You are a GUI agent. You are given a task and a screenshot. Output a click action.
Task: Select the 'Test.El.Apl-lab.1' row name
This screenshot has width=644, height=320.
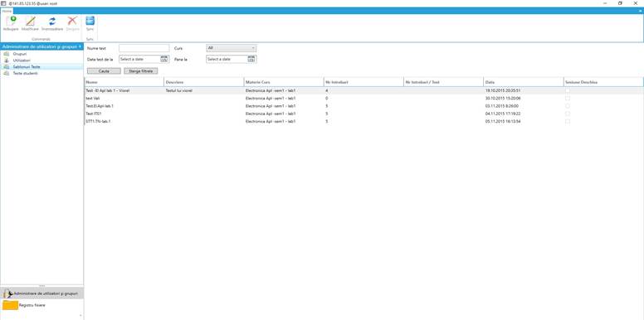(x=100, y=106)
